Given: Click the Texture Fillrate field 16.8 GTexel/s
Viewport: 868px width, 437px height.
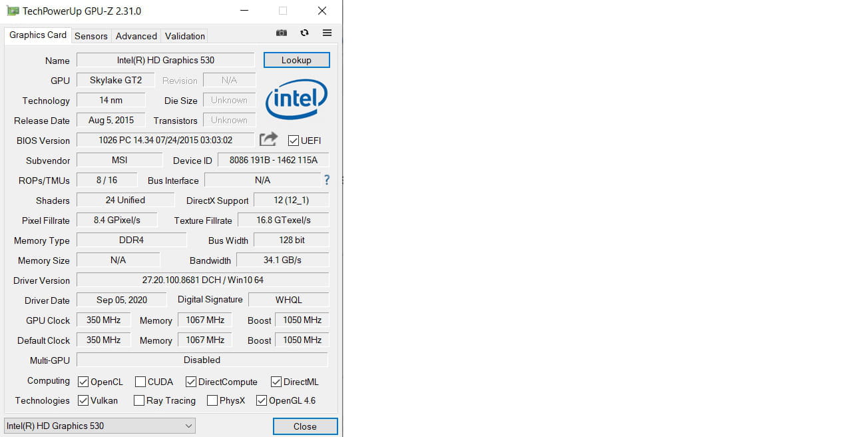Looking at the screenshot, I should [284, 220].
